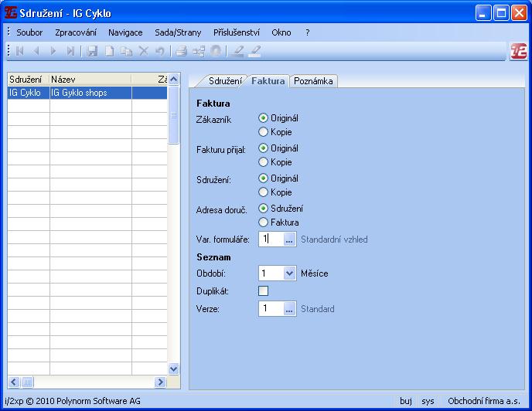Click the undo arrow toolbar icon
The width and height of the screenshot is (532, 411).
click(x=160, y=51)
